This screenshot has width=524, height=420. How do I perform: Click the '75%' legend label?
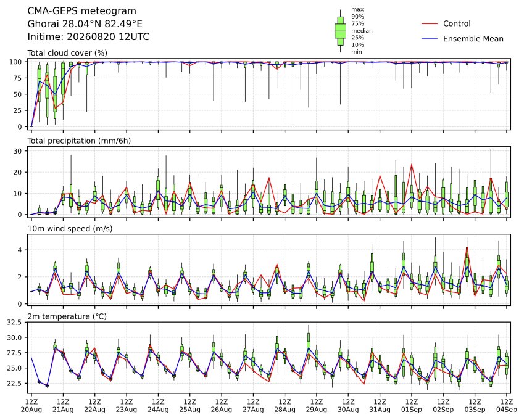pos(357,23)
